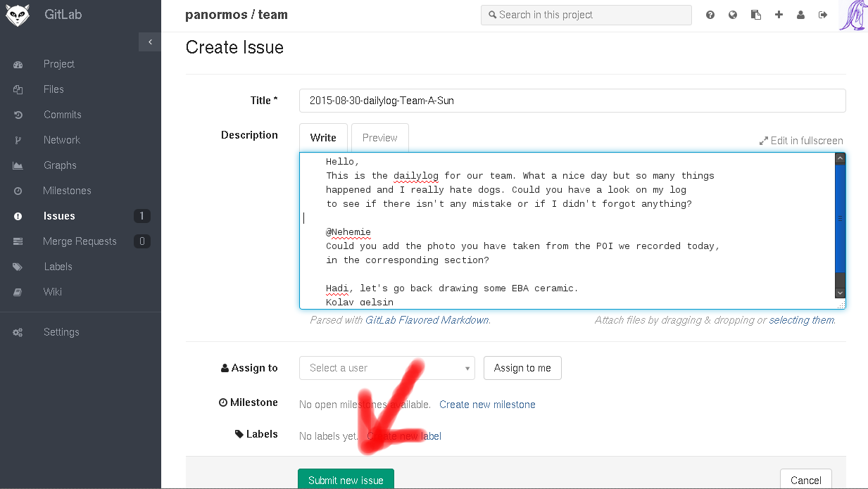Image resolution: width=868 pixels, height=489 pixels.
Task: Click the GitLab fox logo
Action: pyautogui.click(x=17, y=15)
